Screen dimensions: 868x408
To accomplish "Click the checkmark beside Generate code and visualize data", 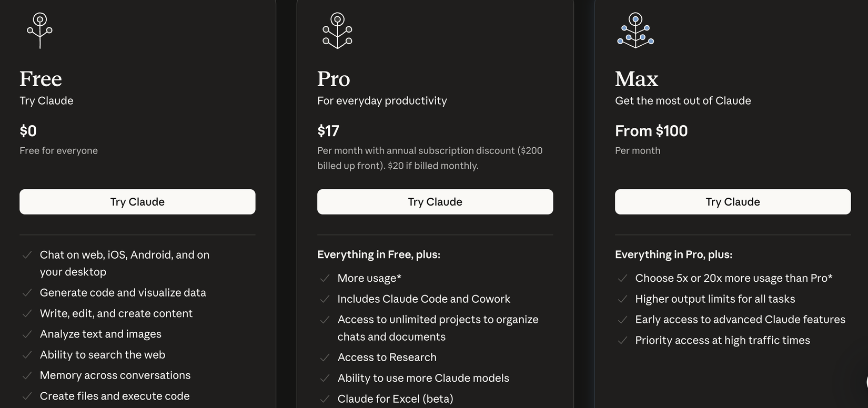I will point(27,293).
